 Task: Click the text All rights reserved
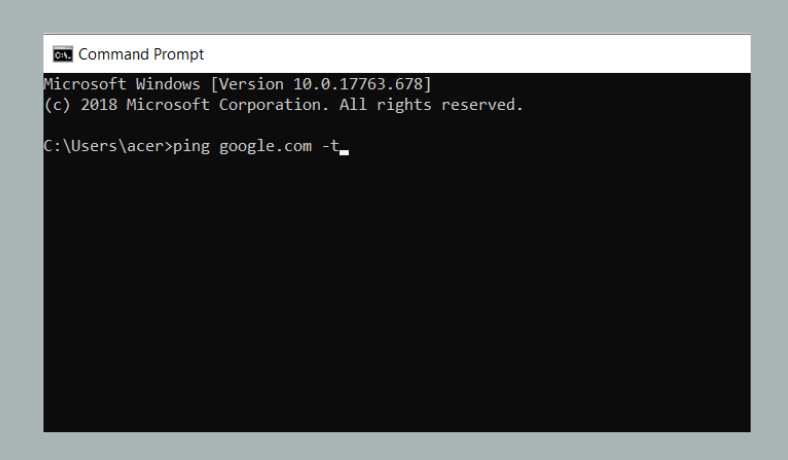click(x=431, y=105)
